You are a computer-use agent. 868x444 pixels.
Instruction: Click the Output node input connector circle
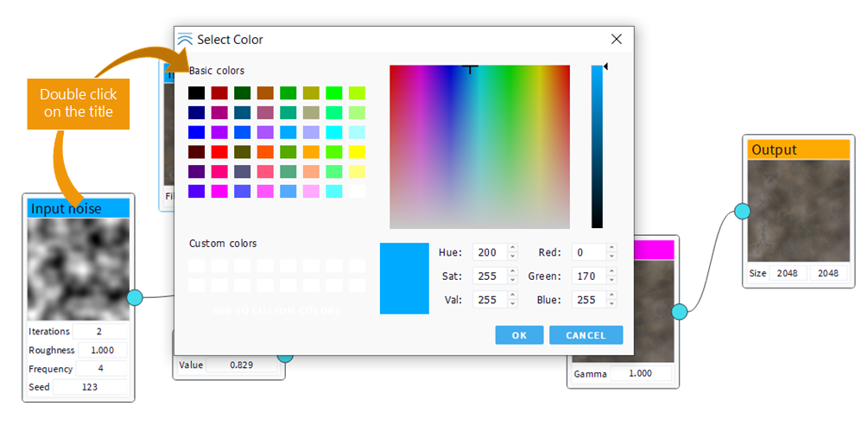click(x=742, y=211)
